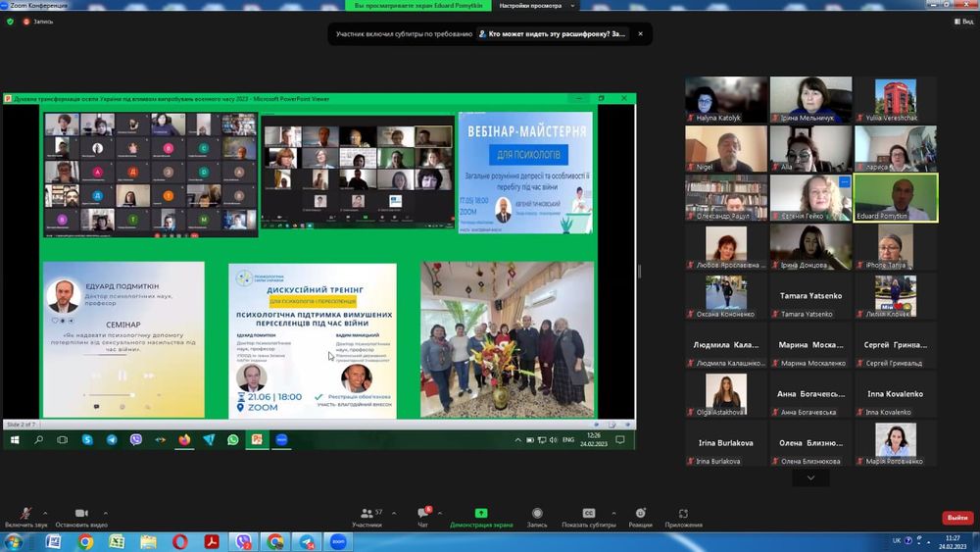Open the Реакции reactions menu
This screenshot has height=552, width=980.
(x=640, y=514)
